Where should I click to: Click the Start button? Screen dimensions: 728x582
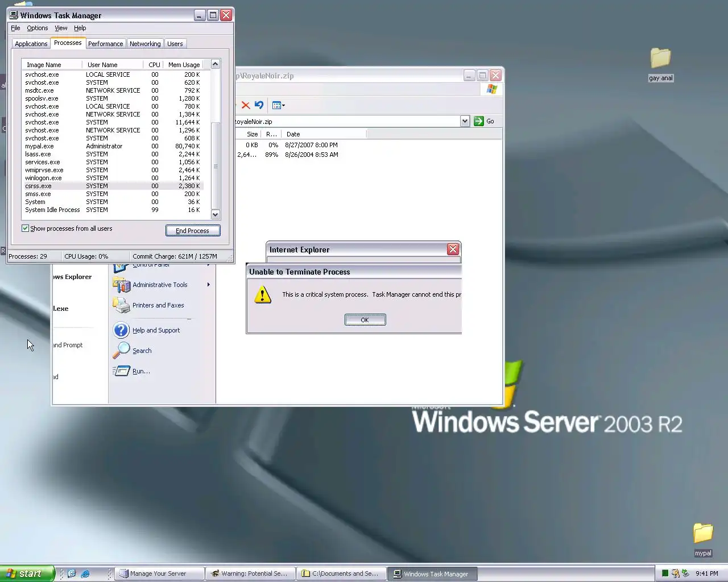[27, 573]
